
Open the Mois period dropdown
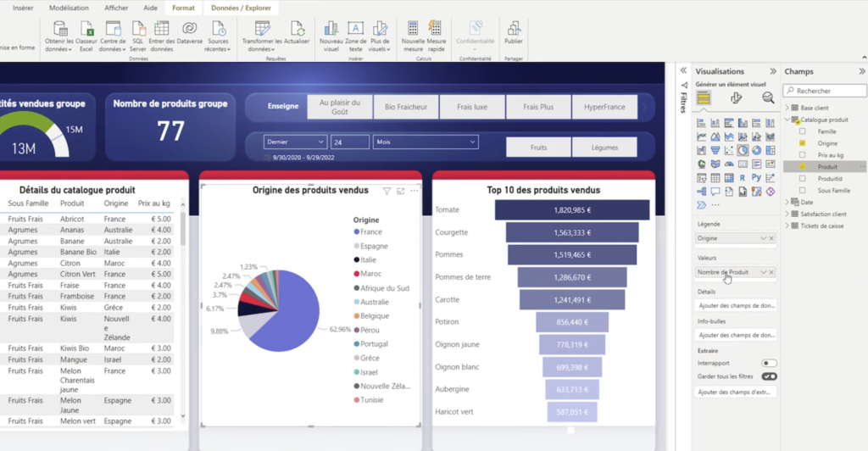point(426,142)
